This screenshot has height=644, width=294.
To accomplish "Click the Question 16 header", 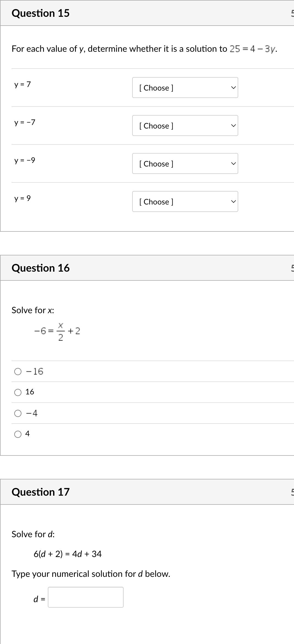I will [41, 268].
